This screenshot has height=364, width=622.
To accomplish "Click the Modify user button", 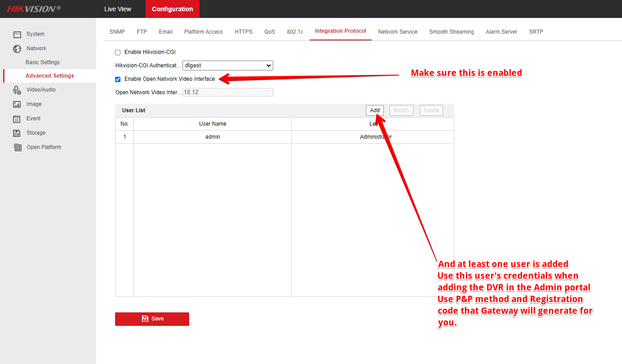I will click(x=401, y=110).
